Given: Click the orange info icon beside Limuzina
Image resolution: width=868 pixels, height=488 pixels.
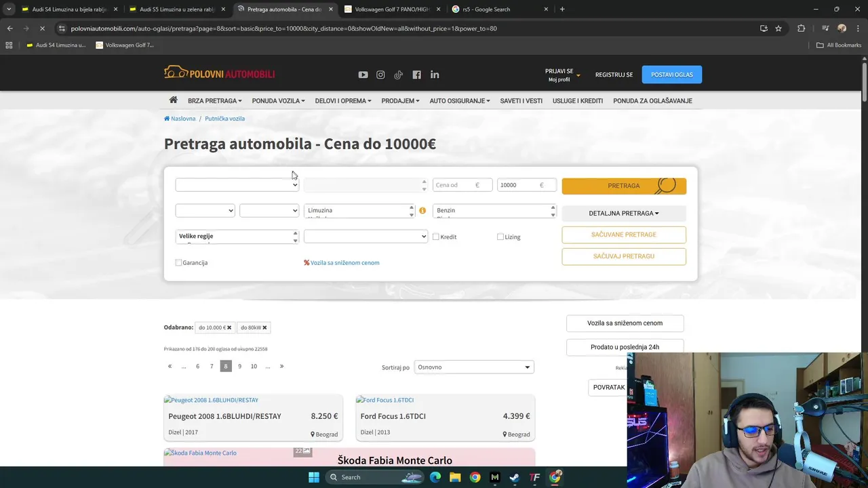Looking at the screenshot, I should click(x=422, y=211).
